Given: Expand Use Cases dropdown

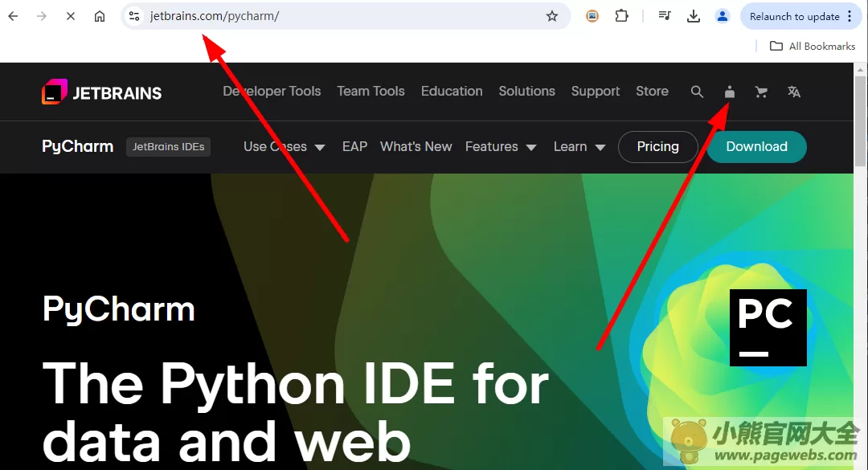Looking at the screenshot, I should click(284, 147).
